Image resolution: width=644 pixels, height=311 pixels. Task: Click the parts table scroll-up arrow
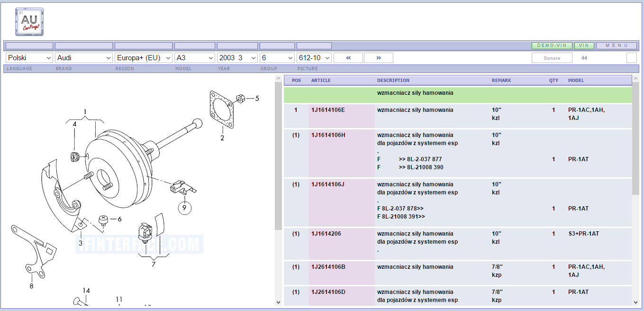click(x=635, y=79)
